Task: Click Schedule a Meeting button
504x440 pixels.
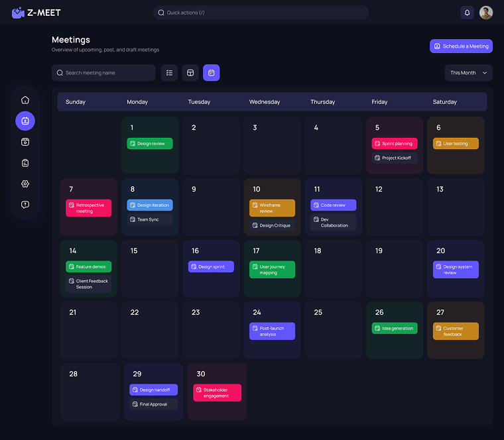Action: (x=461, y=46)
